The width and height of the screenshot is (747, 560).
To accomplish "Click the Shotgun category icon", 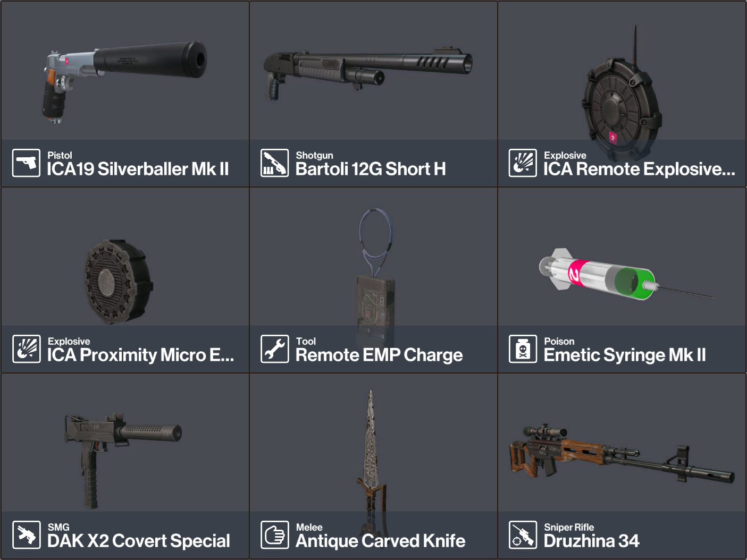I will pyautogui.click(x=274, y=163).
